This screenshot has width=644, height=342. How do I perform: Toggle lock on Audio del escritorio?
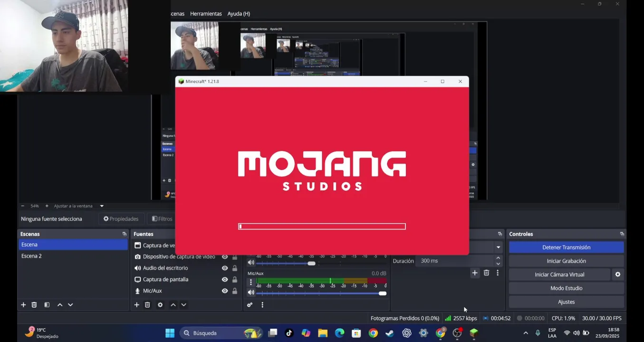point(235,268)
